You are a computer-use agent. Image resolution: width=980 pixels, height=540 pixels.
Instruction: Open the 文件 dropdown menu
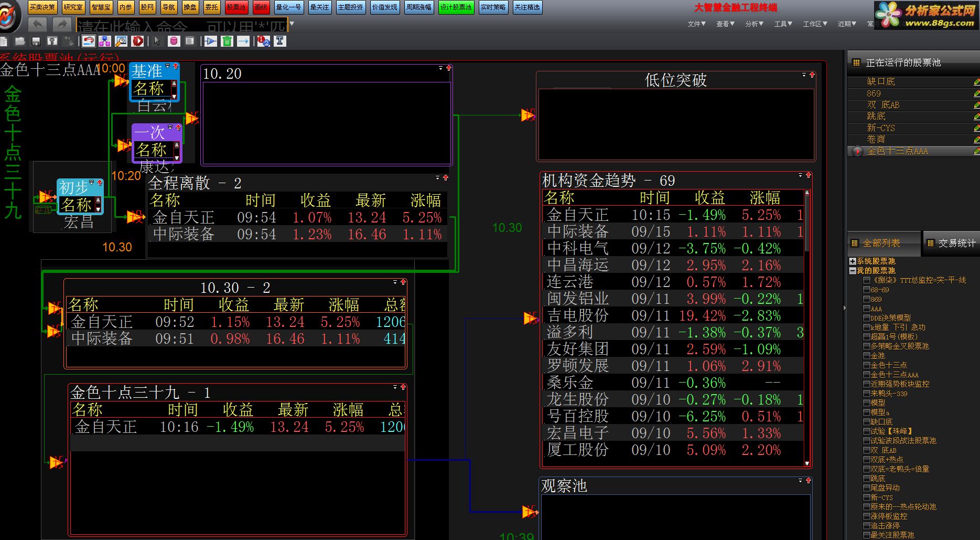[x=697, y=24]
